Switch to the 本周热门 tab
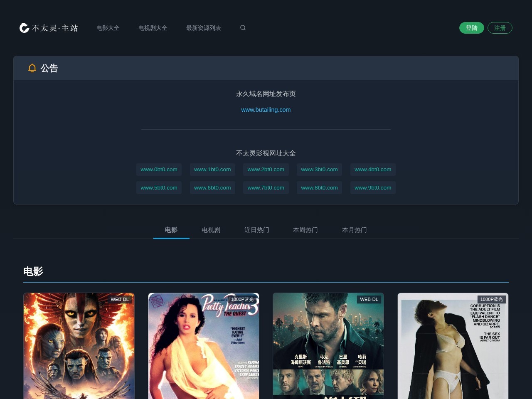532x399 pixels. [305, 230]
